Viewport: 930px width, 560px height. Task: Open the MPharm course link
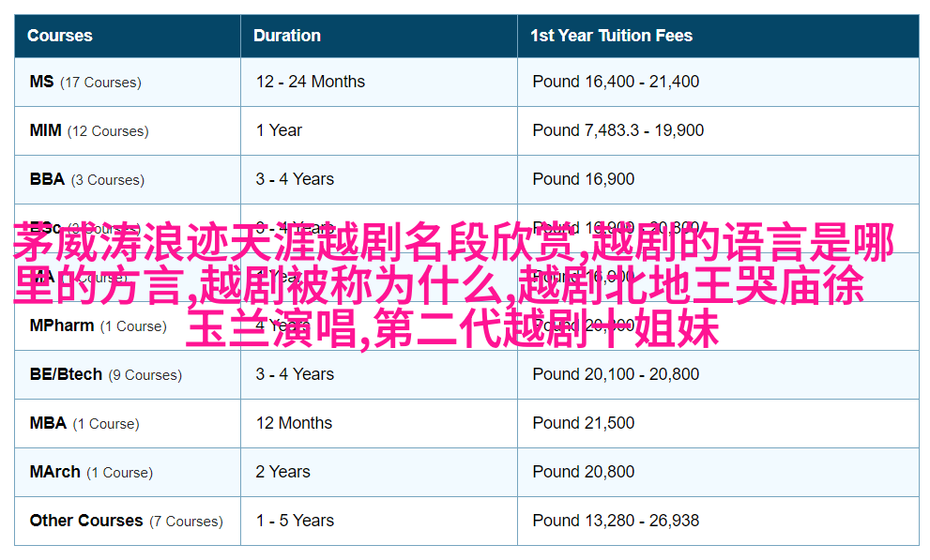pos(62,325)
